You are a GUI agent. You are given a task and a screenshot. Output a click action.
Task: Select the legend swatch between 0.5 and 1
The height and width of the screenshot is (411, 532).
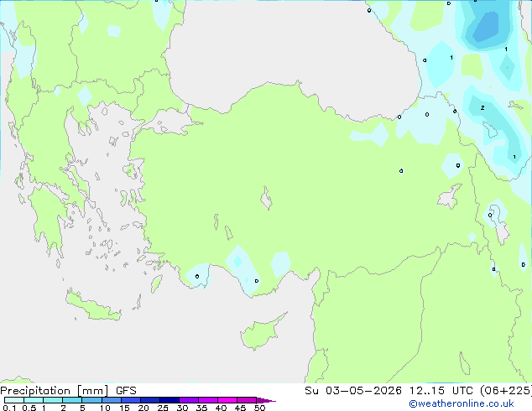click(x=34, y=400)
